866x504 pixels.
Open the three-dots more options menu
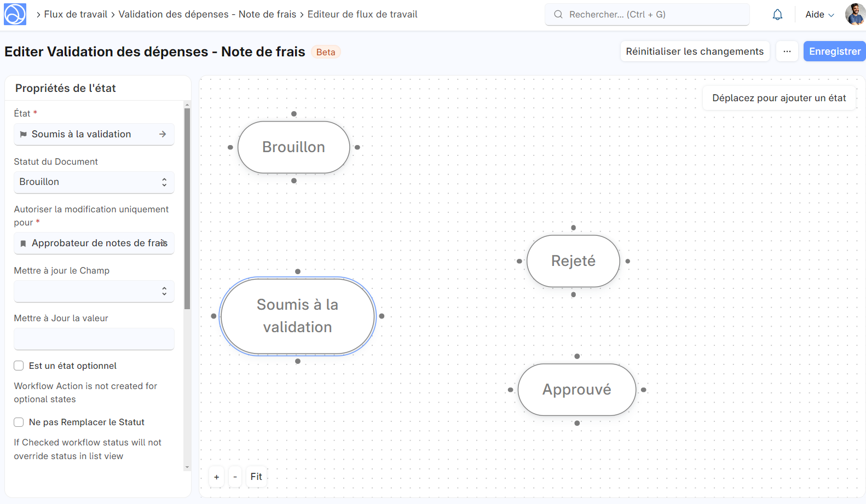787,51
